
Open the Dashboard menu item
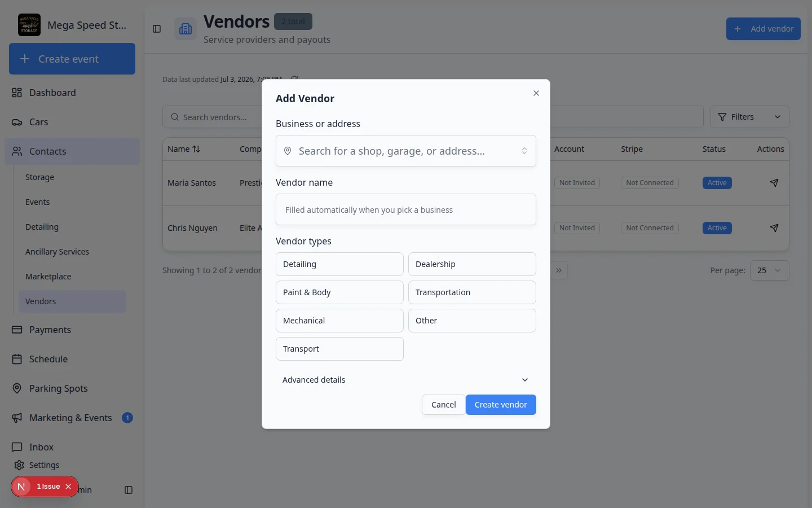click(72, 93)
